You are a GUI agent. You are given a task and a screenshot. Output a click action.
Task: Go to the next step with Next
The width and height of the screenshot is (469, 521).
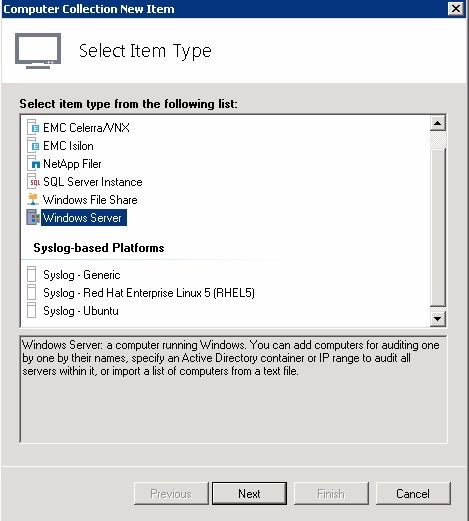pos(249,493)
